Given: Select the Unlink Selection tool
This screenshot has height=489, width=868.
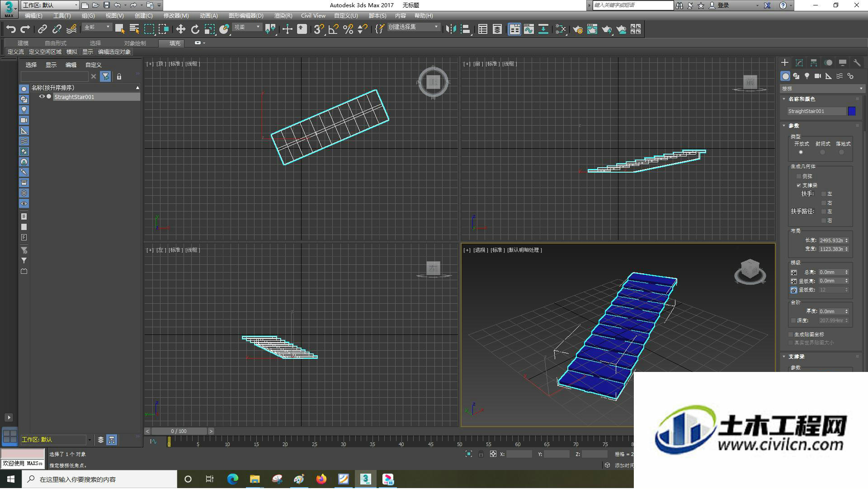Looking at the screenshot, I should pos(57,29).
